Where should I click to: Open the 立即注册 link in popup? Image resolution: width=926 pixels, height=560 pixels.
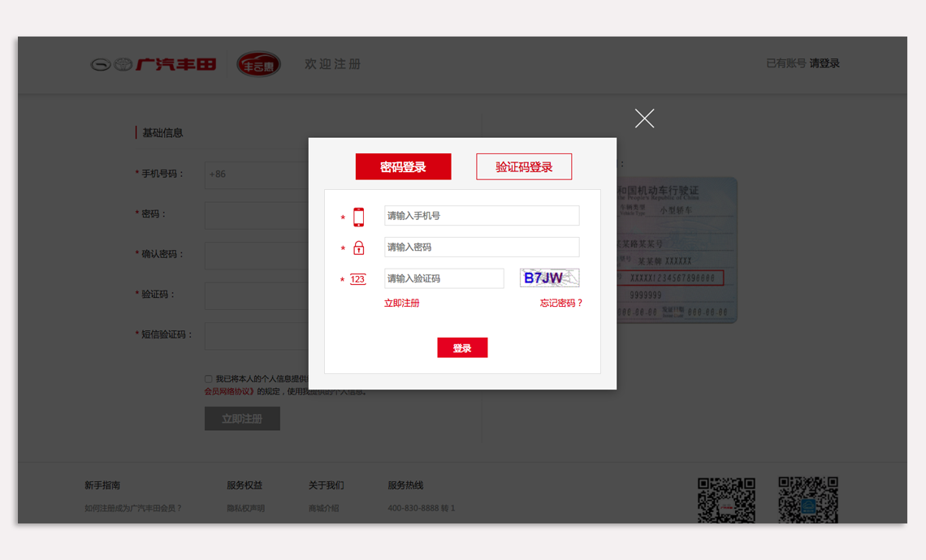coord(402,303)
